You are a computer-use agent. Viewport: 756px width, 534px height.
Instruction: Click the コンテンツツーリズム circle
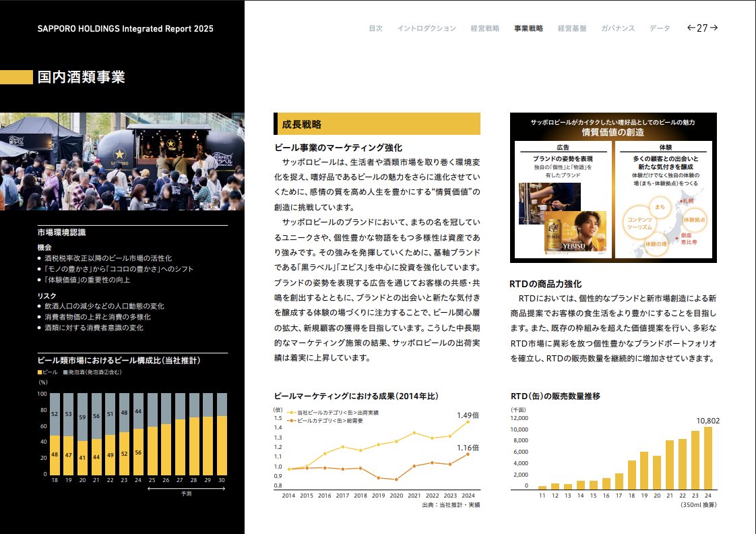(637, 223)
